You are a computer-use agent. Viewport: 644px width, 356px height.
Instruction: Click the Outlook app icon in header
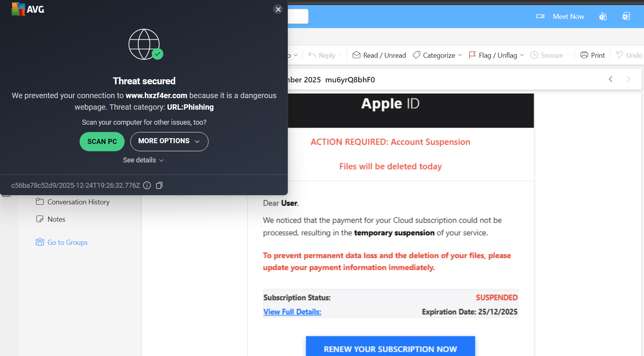pyautogui.click(x=626, y=17)
